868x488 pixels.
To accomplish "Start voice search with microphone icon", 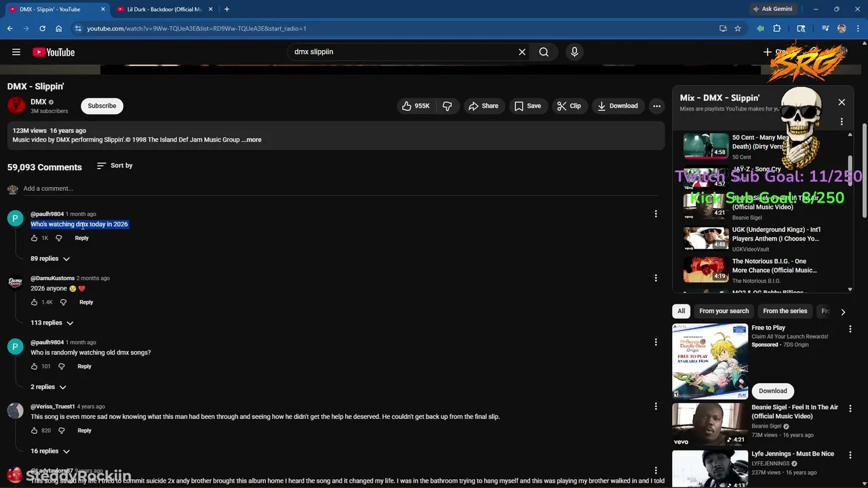I will point(574,52).
